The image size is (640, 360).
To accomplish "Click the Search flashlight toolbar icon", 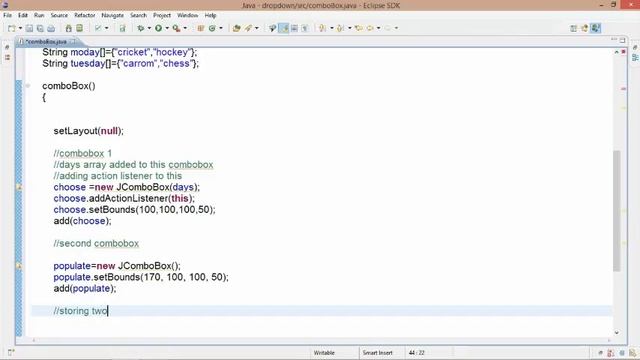I will [248, 28].
